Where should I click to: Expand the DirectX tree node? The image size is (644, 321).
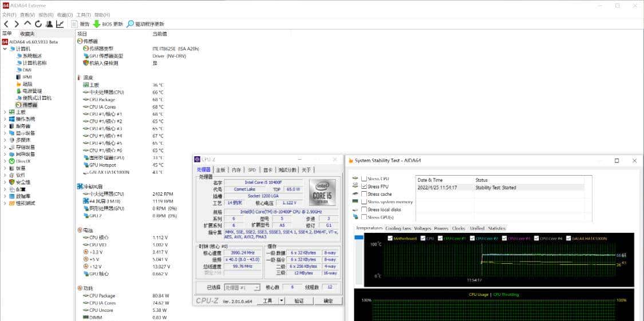click(5, 161)
